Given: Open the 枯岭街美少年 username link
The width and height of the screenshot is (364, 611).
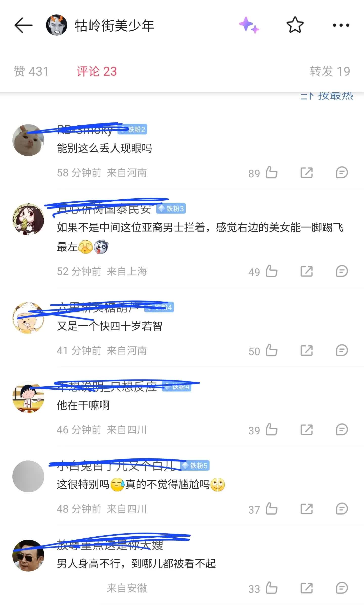Looking at the screenshot, I should 114,26.
